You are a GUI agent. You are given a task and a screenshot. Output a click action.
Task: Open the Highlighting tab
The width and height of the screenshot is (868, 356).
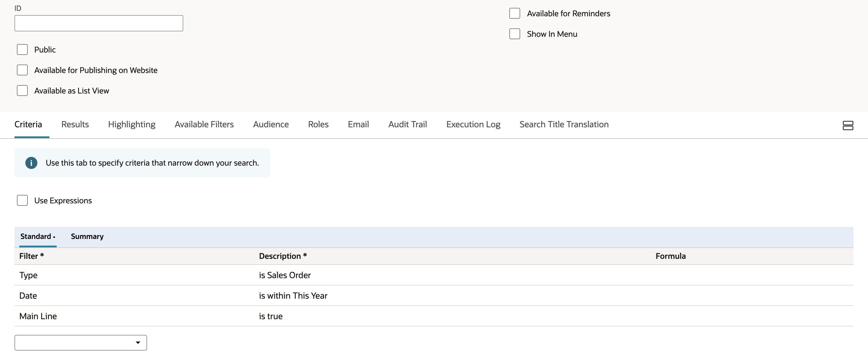tap(131, 125)
